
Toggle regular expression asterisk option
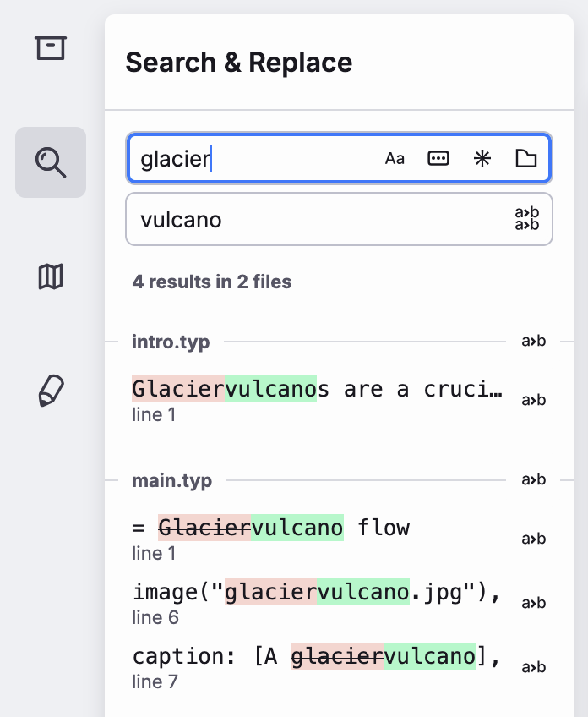coord(482,159)
